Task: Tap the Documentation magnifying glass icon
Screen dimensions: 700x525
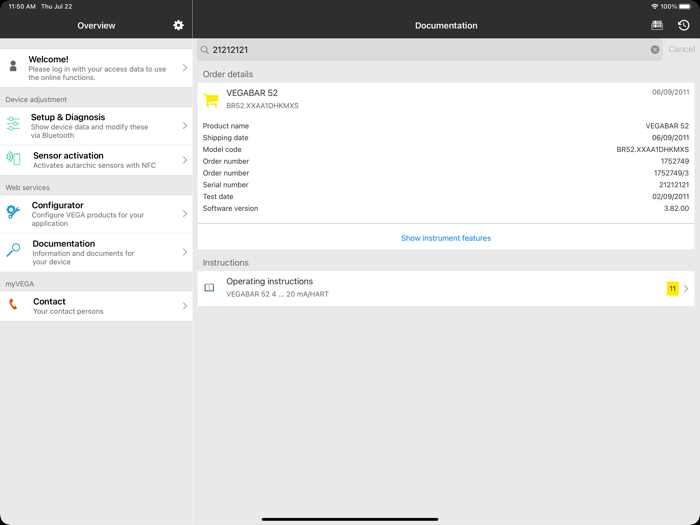Action: (x=13, y=250)
